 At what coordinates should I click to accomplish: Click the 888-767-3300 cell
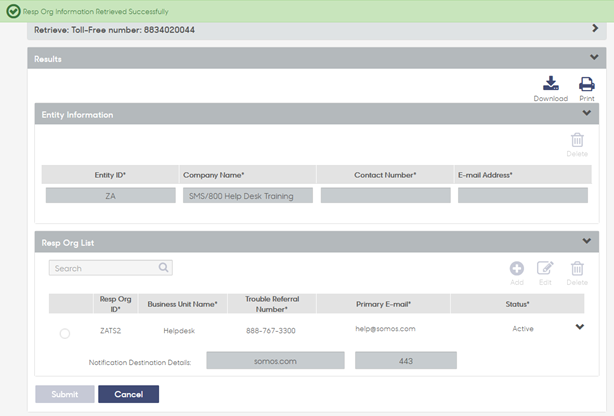[x=271, y=331]
